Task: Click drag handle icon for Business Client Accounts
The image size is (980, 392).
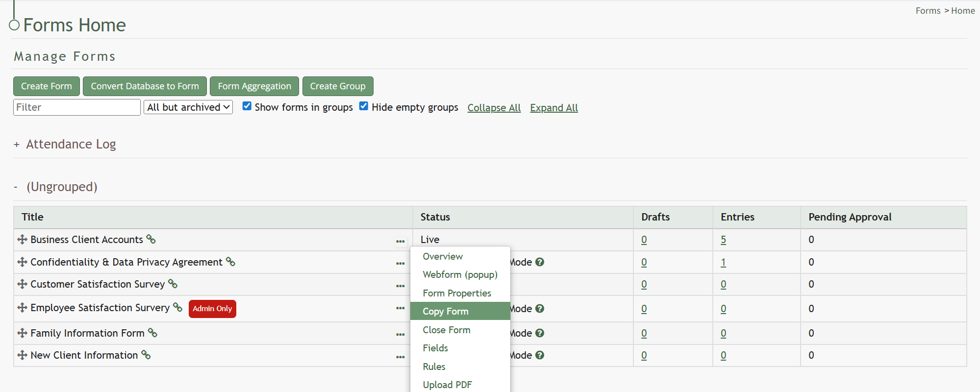Action: point(22,240)
